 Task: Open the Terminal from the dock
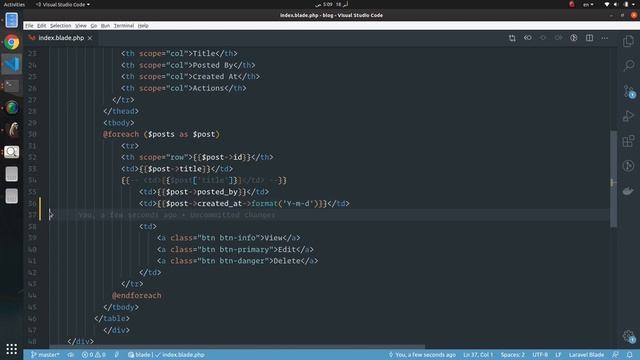point(11,86)
